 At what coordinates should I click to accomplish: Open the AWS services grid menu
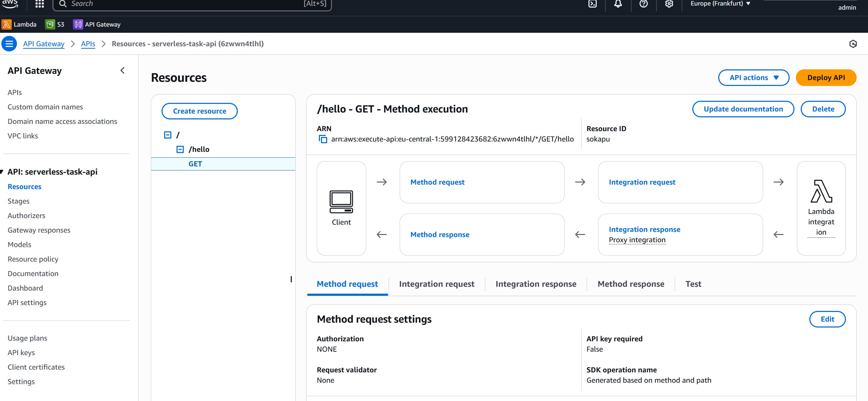pyautogui.click(x=40, y=4)
